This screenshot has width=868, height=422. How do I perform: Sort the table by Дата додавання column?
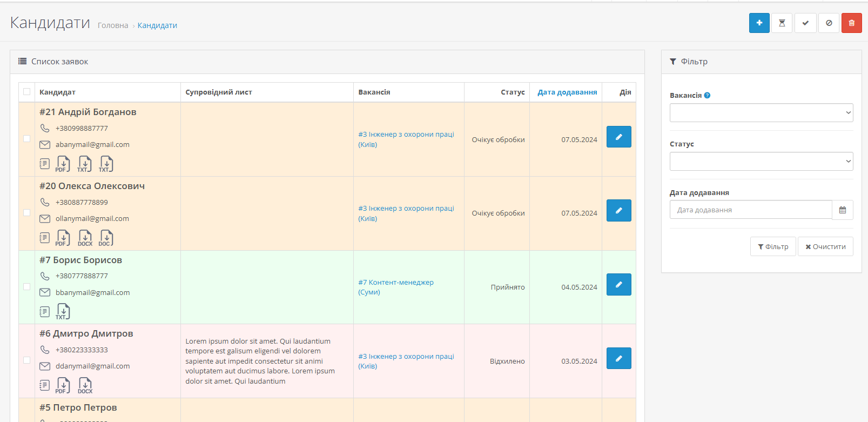point(567,92)
